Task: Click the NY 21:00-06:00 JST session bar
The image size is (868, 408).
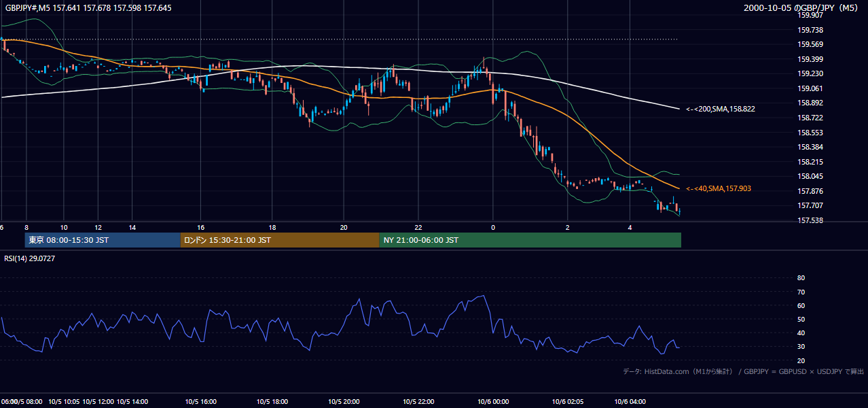Action: click(x=530, y=240)
